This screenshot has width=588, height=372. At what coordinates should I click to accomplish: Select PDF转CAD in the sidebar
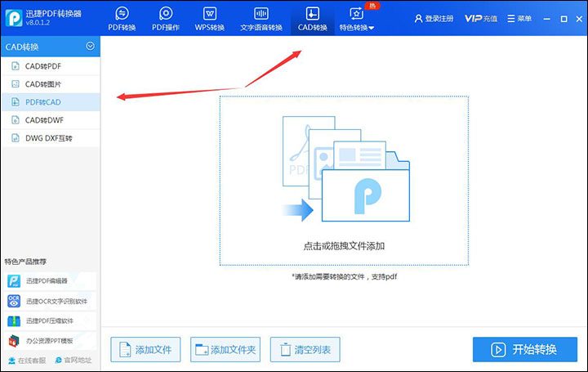51,102
